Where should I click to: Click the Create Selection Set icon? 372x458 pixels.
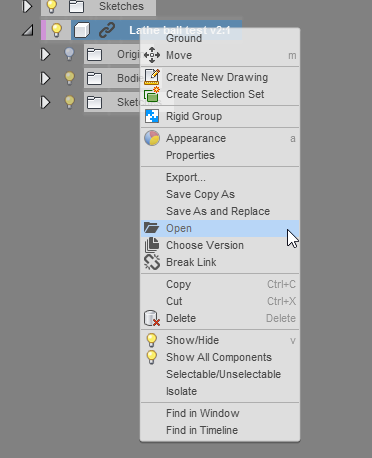click(x=152, y=94)
